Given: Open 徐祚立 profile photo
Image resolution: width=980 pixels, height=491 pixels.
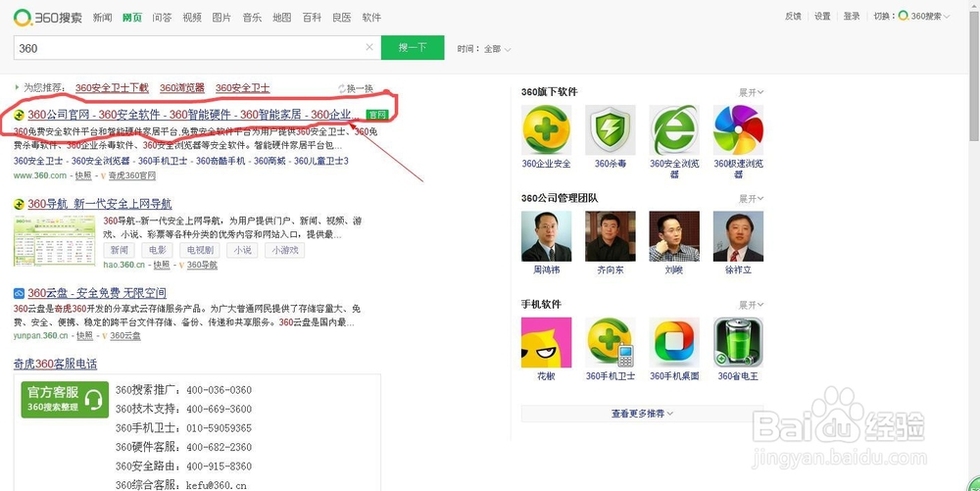Looking at the screenshot, I should click(738, 236).
